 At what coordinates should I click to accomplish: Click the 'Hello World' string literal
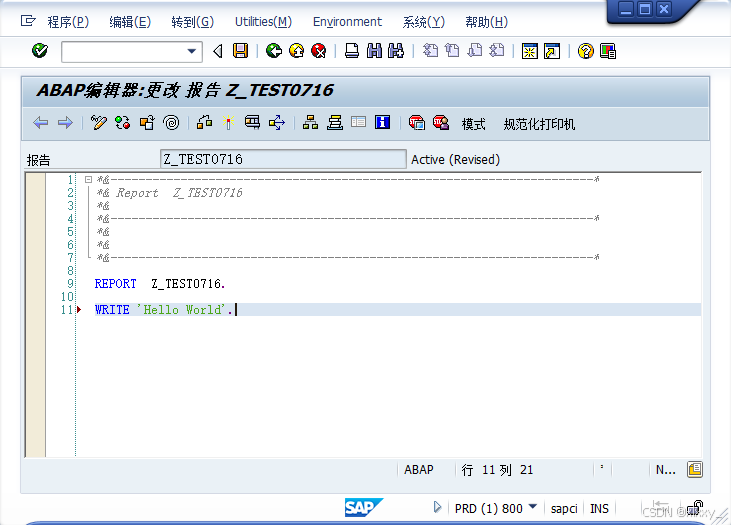coord(181,310)
